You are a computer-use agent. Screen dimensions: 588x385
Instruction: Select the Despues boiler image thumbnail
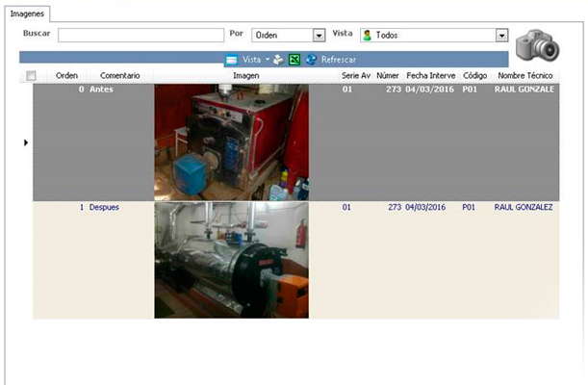[x=231, y=260]
